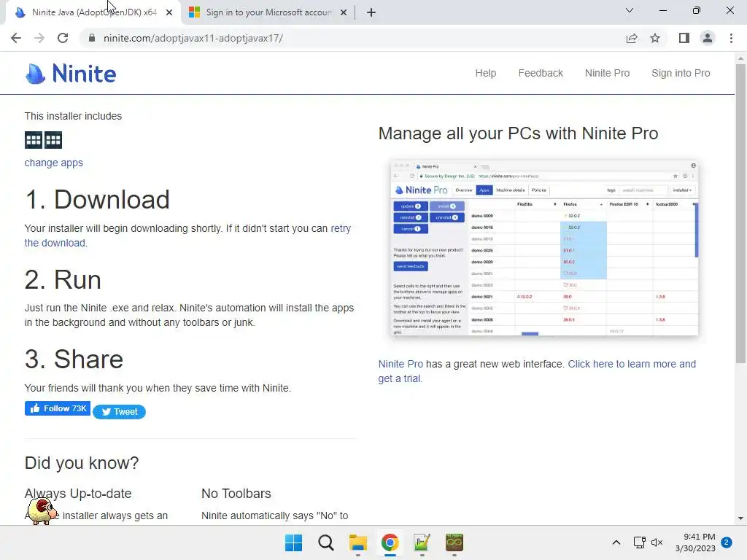Viewport: 747px width, 560px height.
Task: Bookmark this page with the star icon
Action: (x=655, y=38)
